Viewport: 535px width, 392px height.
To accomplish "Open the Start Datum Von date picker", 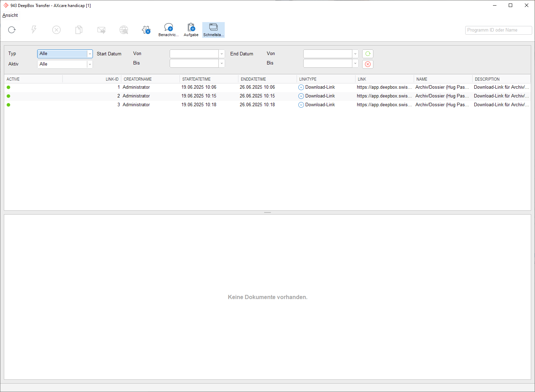I will [222, 54].
